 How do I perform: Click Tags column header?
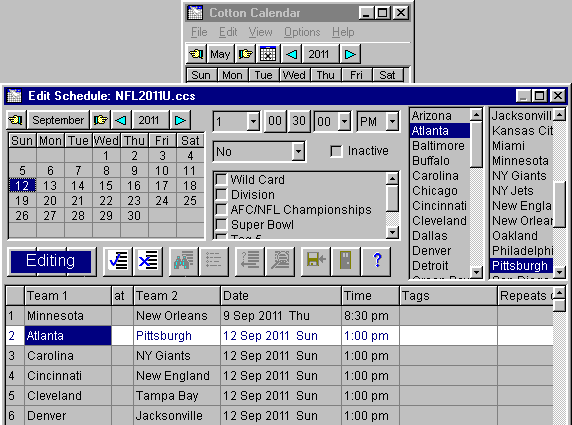pos(448,295)
